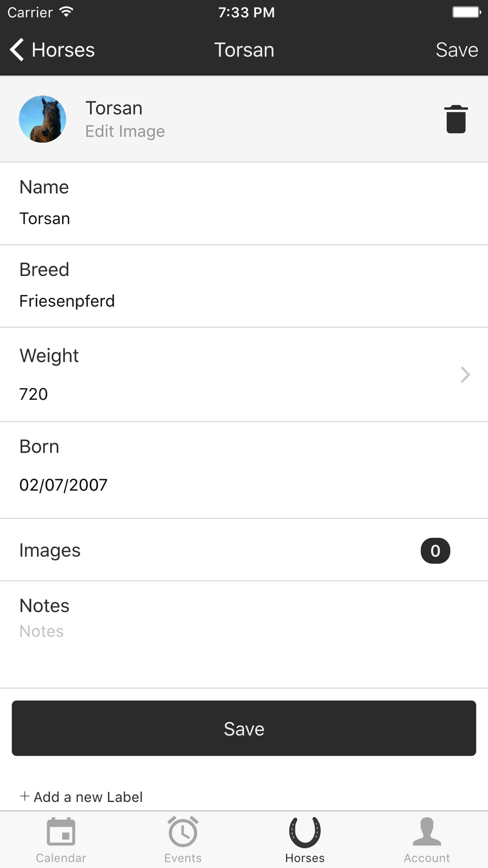Image resolution: width=488 pixels, height=868 pixels.
Task: Tap the back arrow to Horses
Action: (x=18, y=50)
